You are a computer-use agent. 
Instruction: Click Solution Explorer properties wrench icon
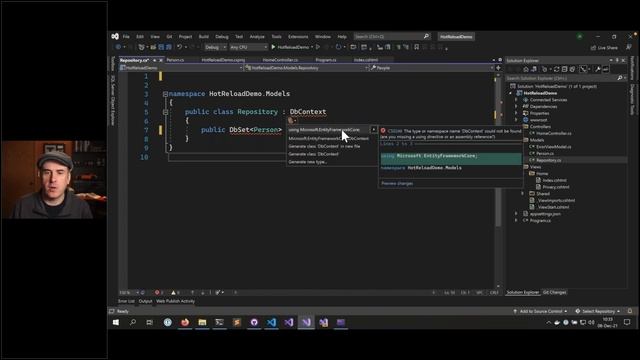click(598, 69)
